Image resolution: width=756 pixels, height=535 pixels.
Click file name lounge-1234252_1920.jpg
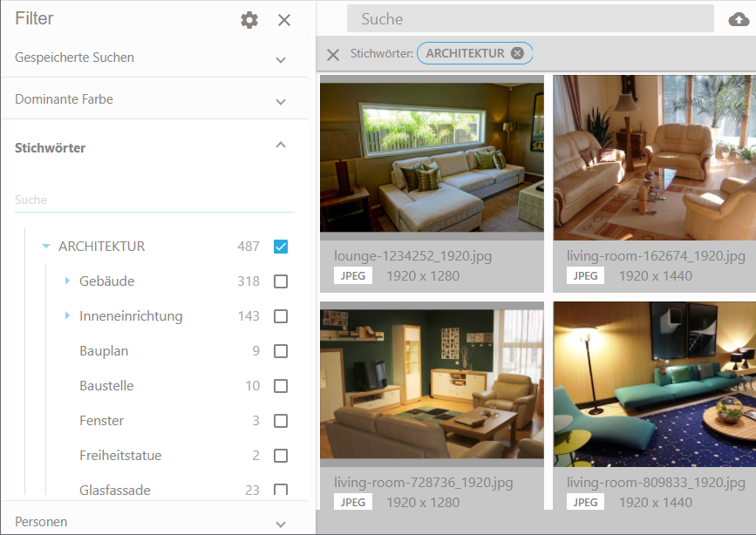(412, 256)
